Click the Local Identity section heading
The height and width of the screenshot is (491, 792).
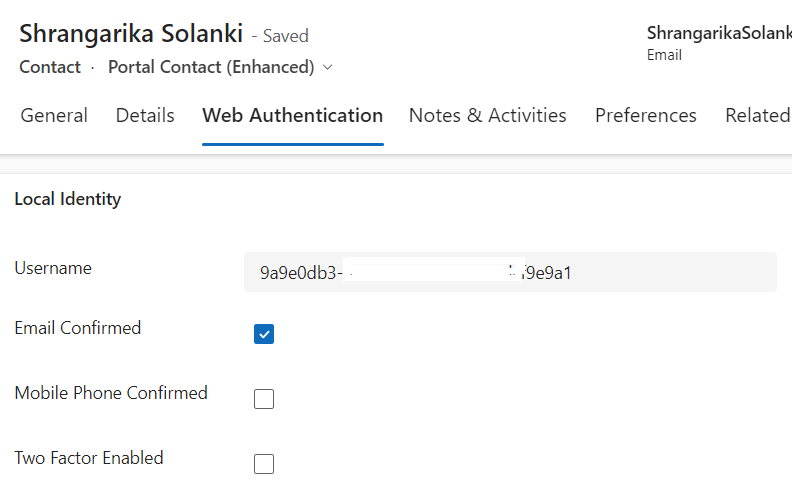tap(68, 199)
